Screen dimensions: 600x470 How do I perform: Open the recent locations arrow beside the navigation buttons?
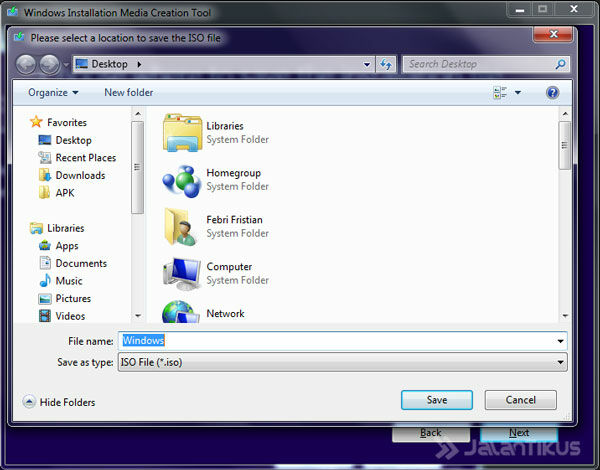click(66, 65)
